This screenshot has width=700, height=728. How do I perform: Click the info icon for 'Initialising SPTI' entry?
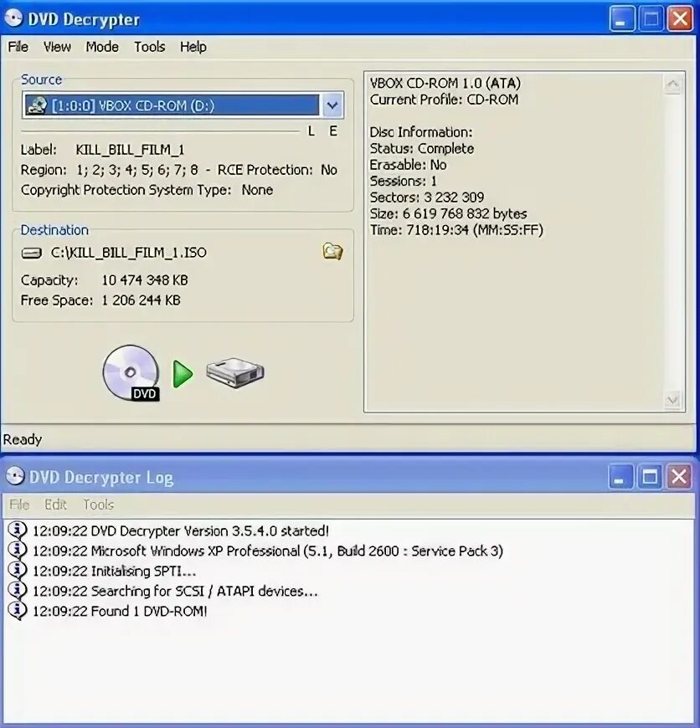coord(18,570)
